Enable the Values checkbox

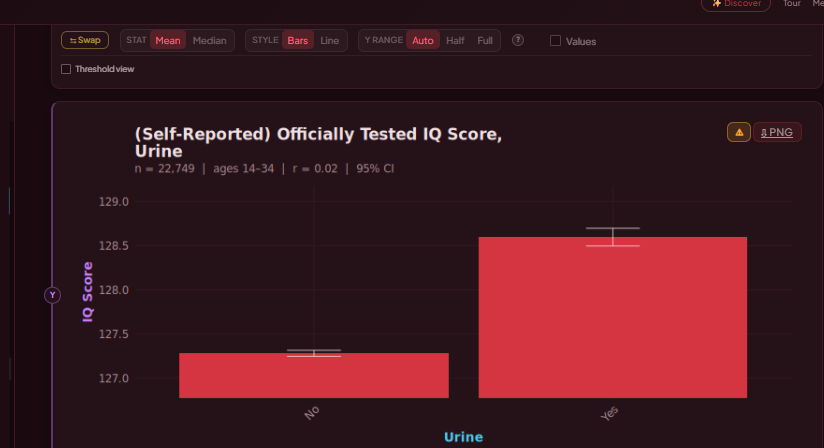556,41
